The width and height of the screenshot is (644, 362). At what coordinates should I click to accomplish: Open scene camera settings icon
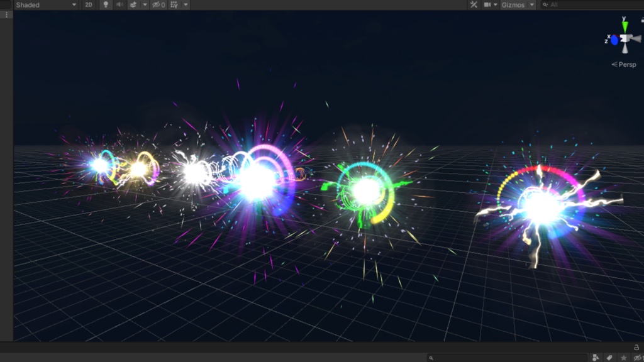pos(487,4)
